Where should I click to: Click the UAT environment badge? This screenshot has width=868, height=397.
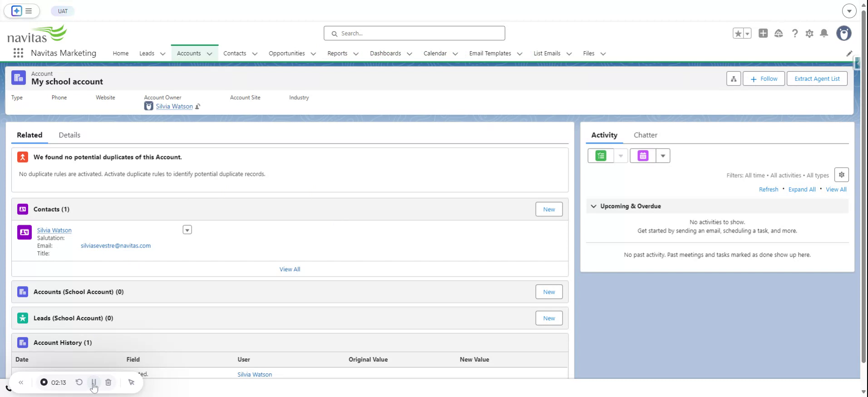63,11
